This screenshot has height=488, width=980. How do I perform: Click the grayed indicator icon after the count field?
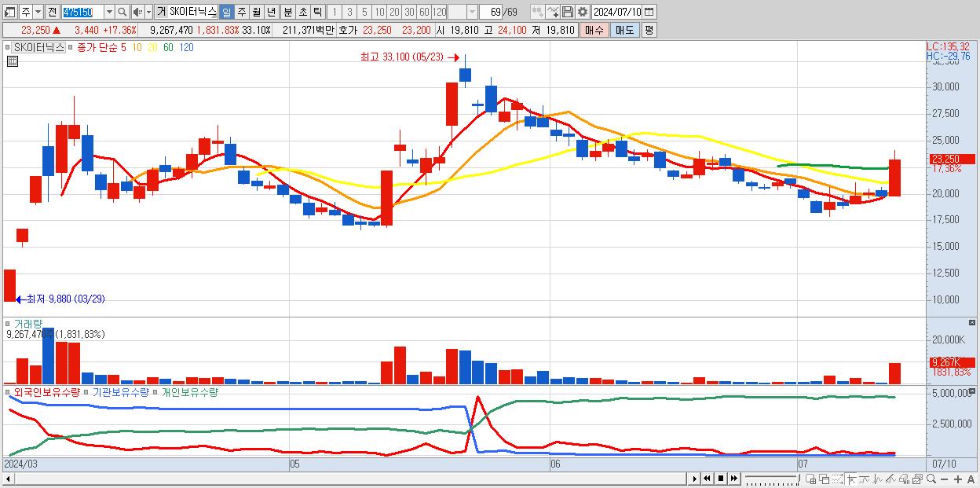[537, 12]
